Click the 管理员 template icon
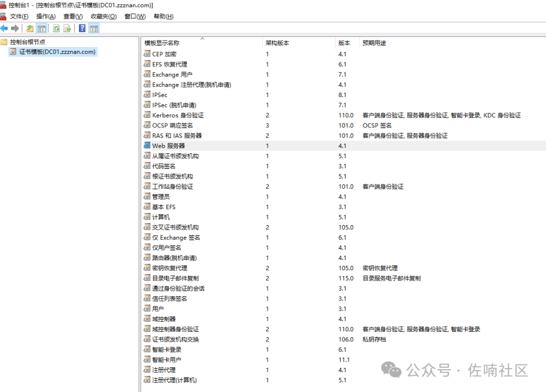The width and height of the screenshot is (546, 392). point(147,196)
